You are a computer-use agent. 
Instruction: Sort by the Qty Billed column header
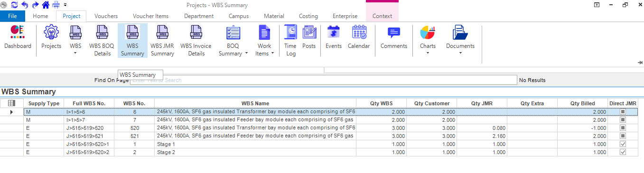[x=582, y=103]
